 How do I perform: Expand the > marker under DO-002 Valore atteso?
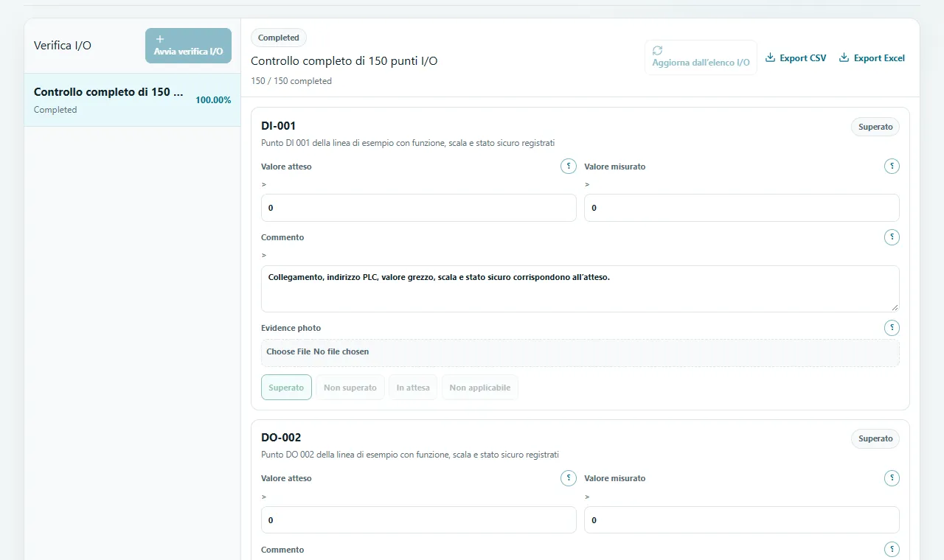pyautogui.click(x=263, y=497)
